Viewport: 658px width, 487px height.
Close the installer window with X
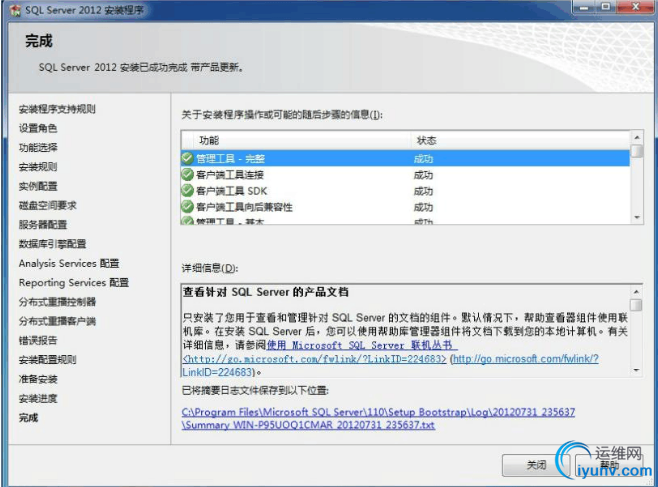635,7
